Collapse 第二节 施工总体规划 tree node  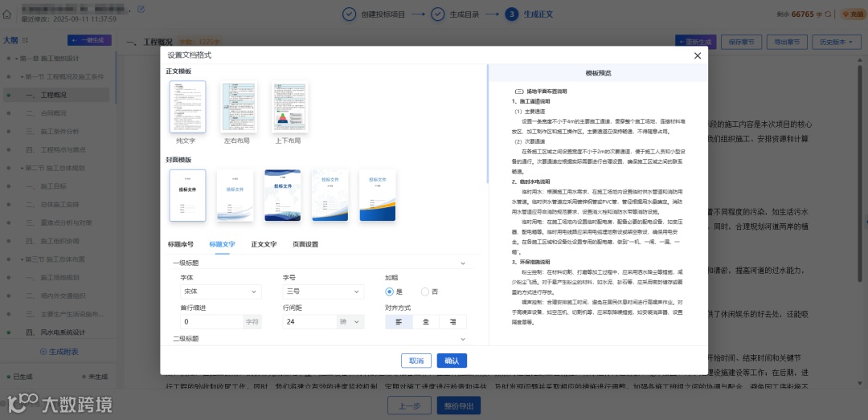pos(22,168)
